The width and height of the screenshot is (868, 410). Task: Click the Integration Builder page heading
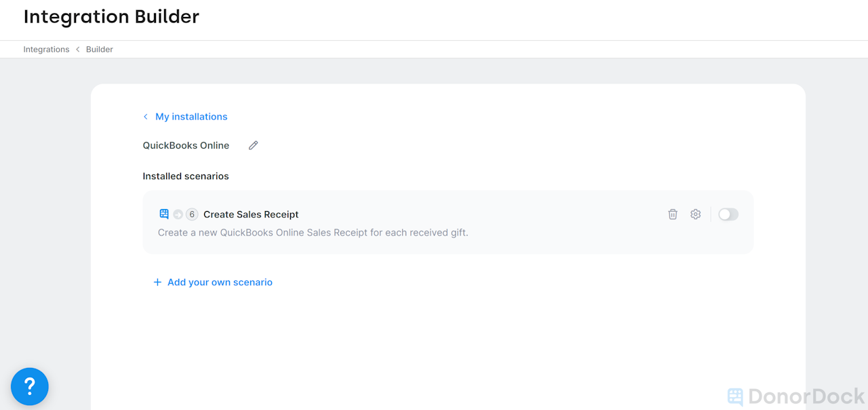(x=111, y=16)
